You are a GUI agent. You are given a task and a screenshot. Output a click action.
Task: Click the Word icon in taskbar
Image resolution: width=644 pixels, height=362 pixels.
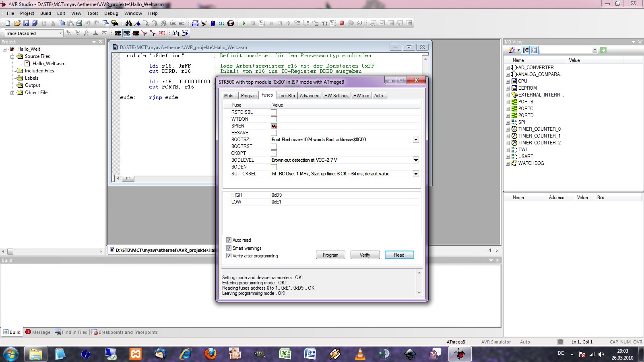click(310, 354)
